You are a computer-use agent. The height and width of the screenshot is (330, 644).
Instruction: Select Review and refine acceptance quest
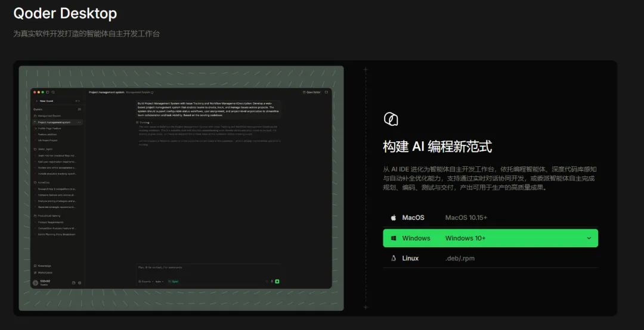pyautogui.click(x=57, y=167)
